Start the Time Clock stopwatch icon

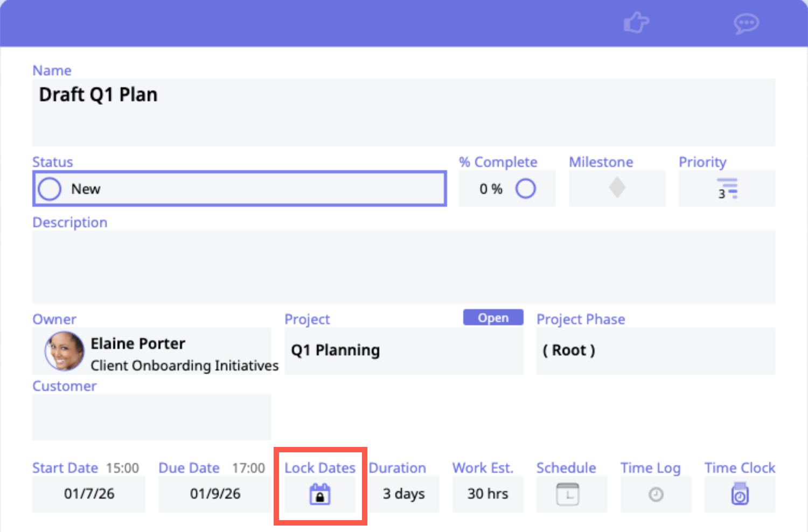coord(740,494)
